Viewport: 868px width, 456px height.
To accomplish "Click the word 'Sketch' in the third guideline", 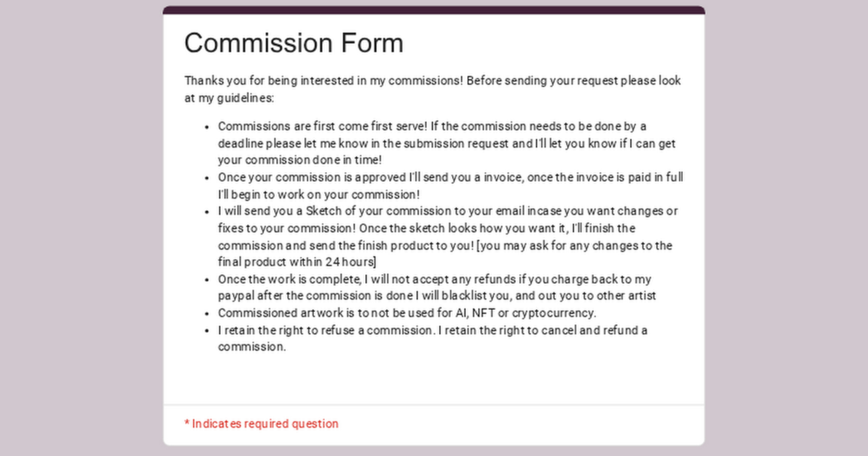I will point(323,211).
